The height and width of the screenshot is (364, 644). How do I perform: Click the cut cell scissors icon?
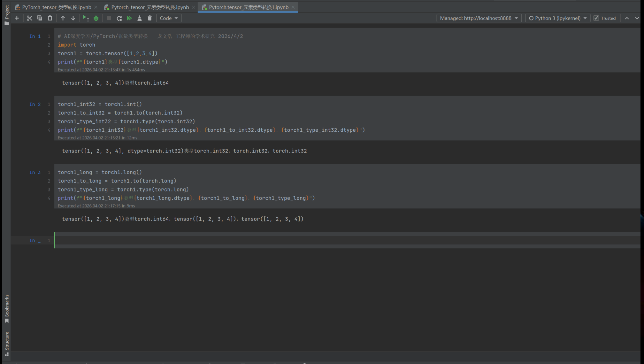(x=29, y=18)
